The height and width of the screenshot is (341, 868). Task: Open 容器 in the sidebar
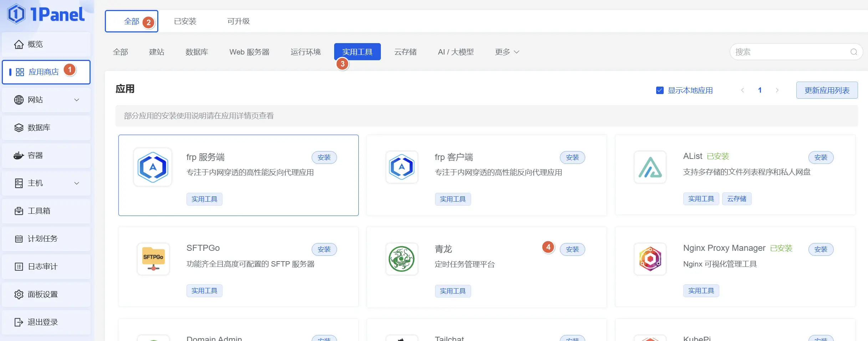[46, 155]
